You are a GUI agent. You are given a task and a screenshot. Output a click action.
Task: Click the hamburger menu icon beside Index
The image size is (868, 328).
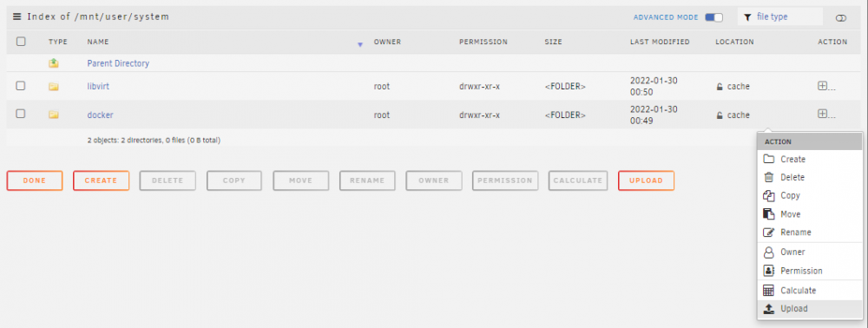click(x=17, y=17)
